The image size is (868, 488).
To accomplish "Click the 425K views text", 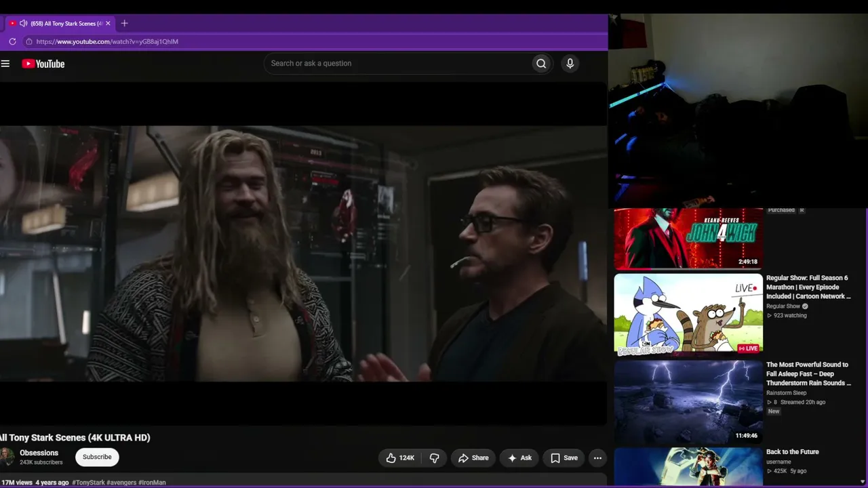I will (781, 471).
